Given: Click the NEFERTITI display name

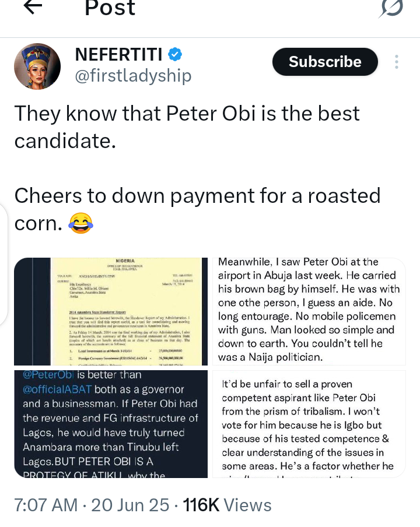Looking at the screenshot, I should 118,55.
